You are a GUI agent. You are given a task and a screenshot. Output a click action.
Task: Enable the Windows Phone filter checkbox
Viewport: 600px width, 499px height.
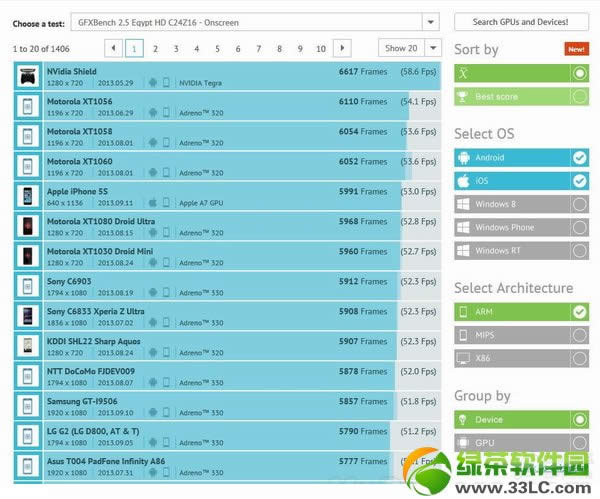[x=579, y=227]
